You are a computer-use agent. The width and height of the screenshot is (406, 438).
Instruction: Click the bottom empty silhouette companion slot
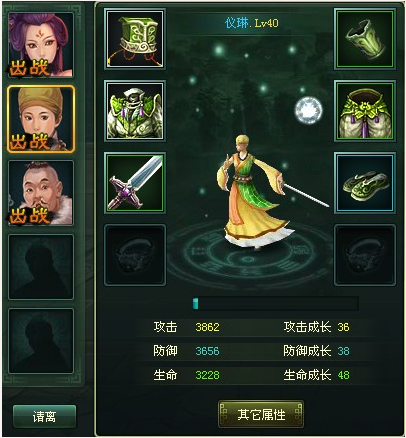click(x=41, y=341)
